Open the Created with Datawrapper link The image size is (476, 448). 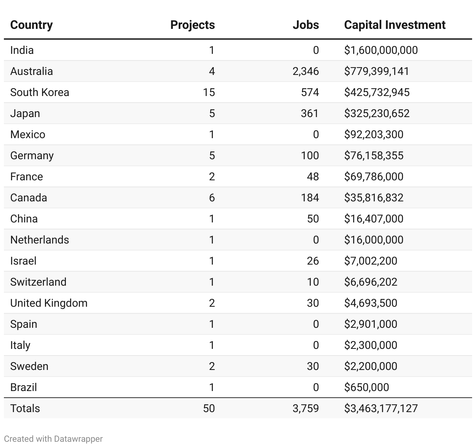tap(53, 439)
